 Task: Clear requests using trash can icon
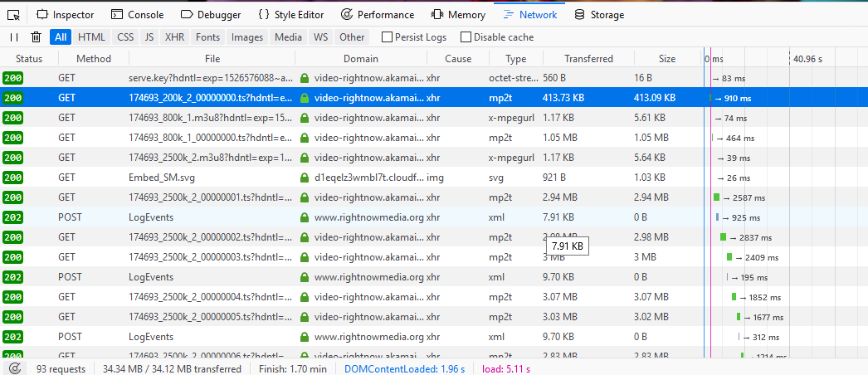point(36,37)
